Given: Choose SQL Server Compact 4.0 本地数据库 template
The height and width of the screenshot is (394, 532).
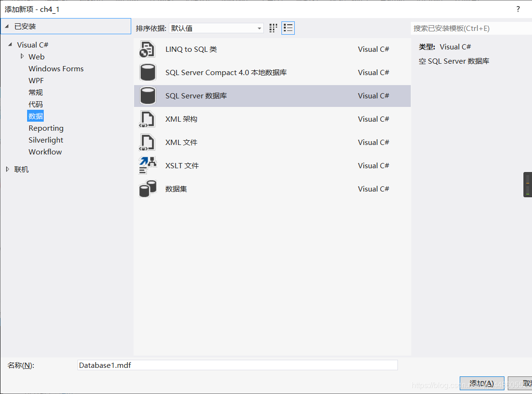Looking at the screenshot, I should [x=272, y=73].
